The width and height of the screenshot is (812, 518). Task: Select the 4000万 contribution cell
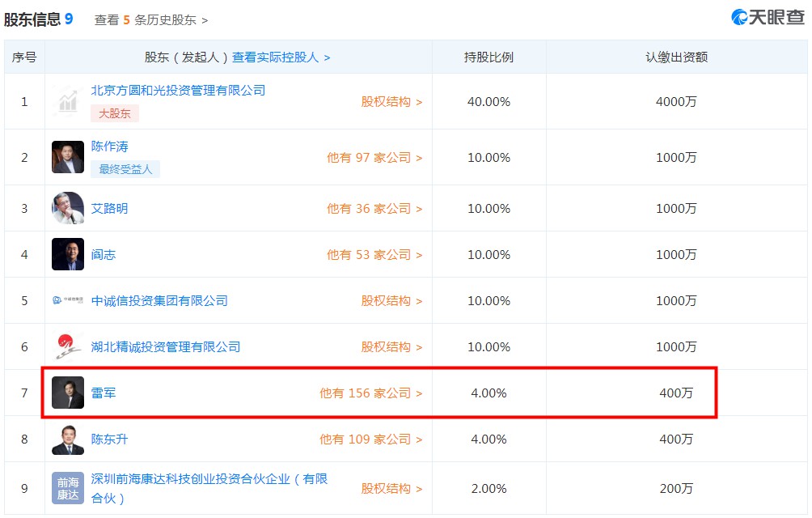click(x=676, y=101)
